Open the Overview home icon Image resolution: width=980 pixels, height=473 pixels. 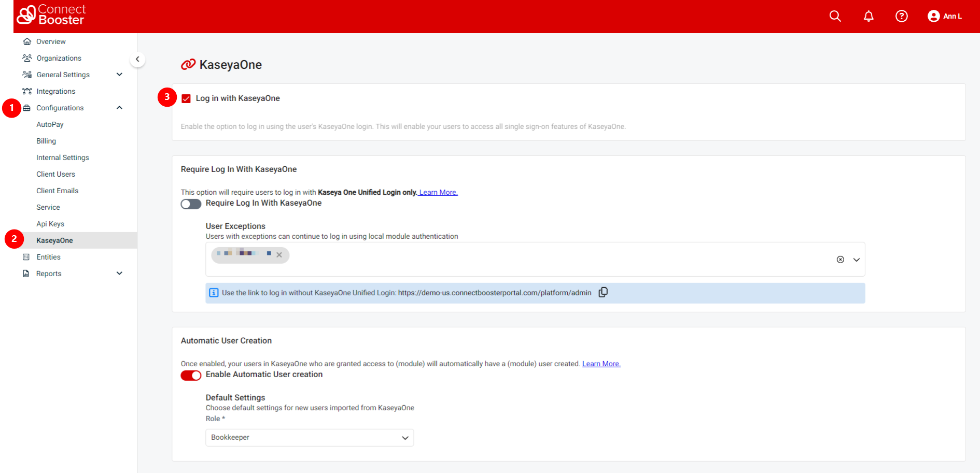[27, 41]
